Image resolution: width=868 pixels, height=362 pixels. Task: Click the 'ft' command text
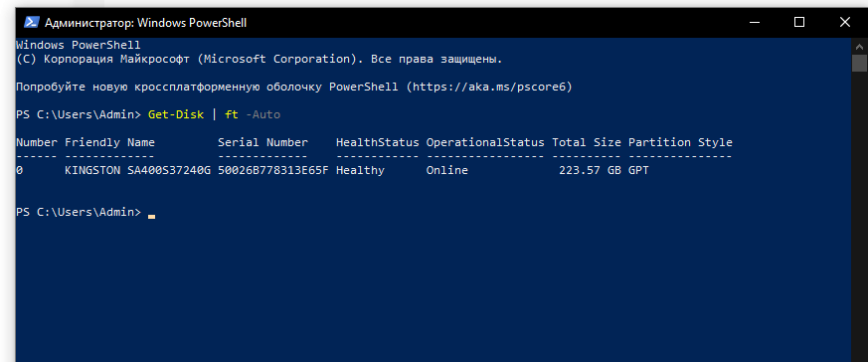[232, 114]
